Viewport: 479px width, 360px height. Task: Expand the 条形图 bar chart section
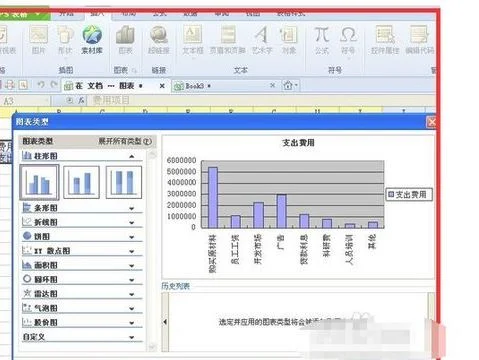click(132, 208)
